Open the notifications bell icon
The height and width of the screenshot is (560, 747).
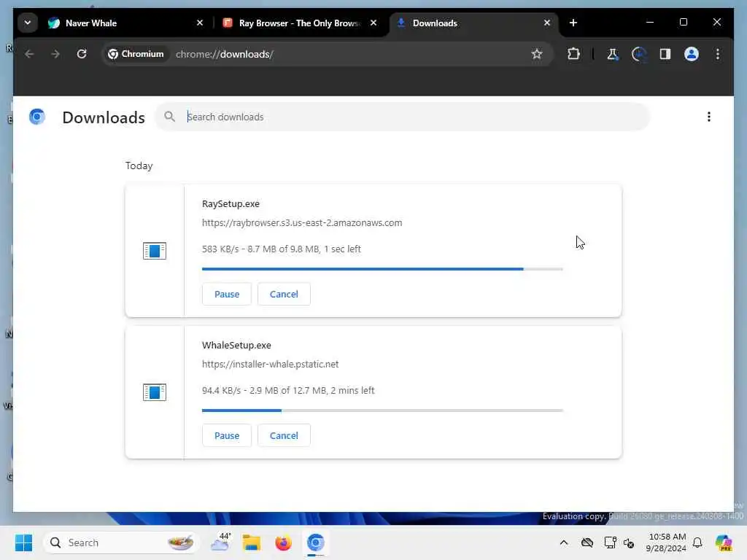(x=697, y=542)
